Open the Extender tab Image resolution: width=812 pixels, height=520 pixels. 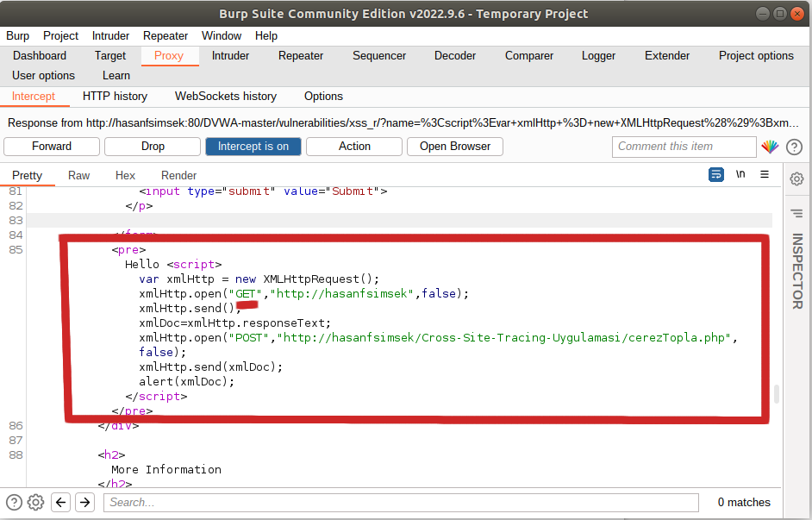[667, 55]
